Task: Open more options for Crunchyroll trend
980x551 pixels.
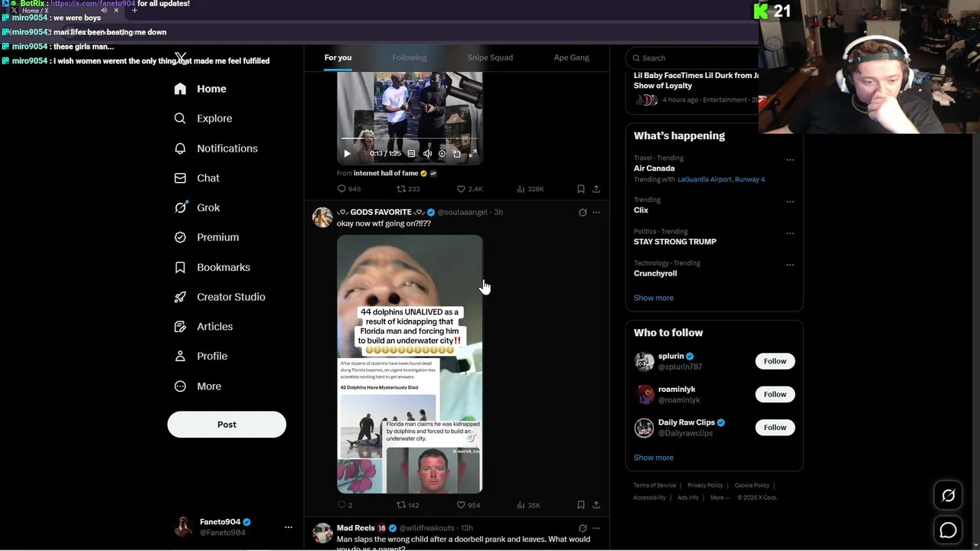Action: point(790,265)
